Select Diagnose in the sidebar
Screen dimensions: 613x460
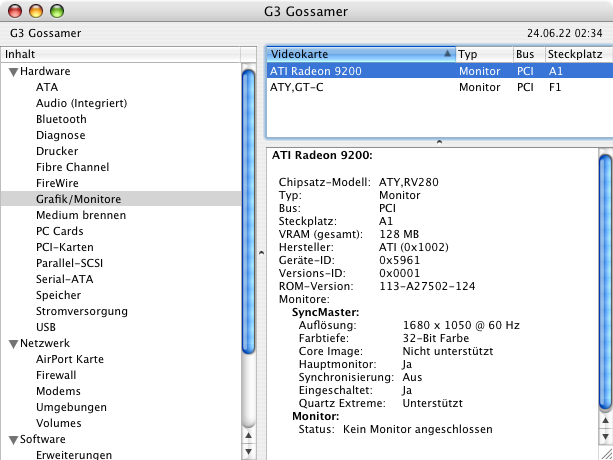[61, 135]
